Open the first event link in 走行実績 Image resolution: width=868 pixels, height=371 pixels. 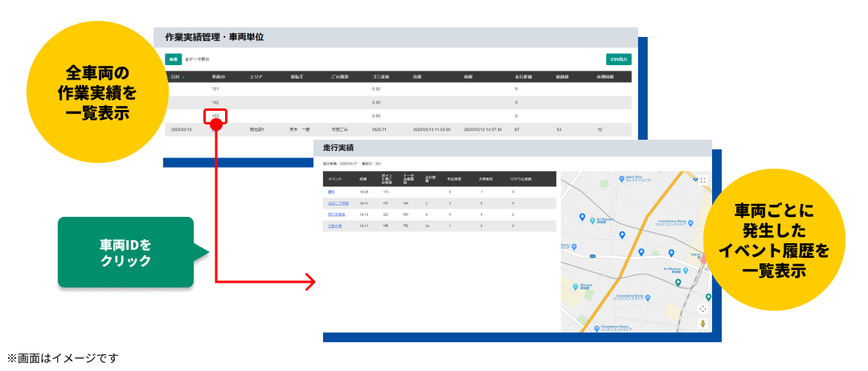click(x=331, y=193)
